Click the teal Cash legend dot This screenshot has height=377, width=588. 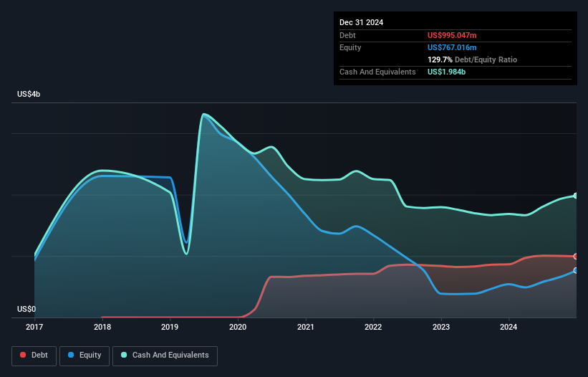124,355
